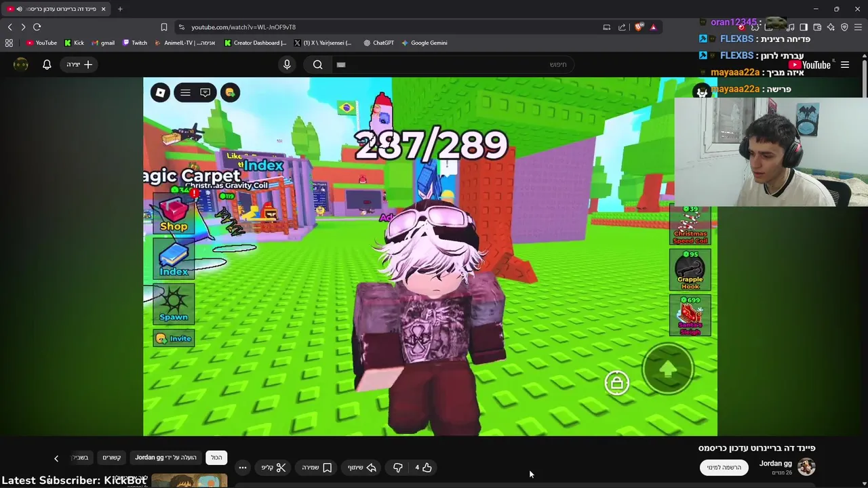Open Brave Shields lion icon

pyautogui.click(x=639, y=27)
